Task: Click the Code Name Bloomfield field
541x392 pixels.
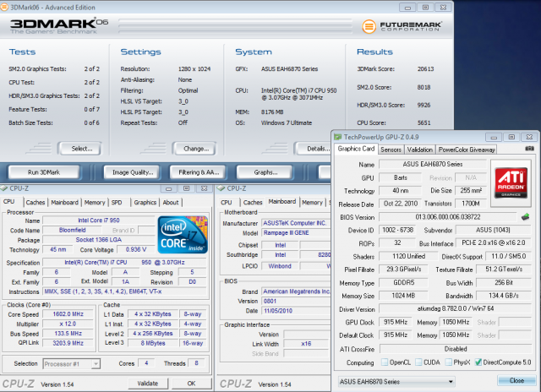Action: [72, 230]
